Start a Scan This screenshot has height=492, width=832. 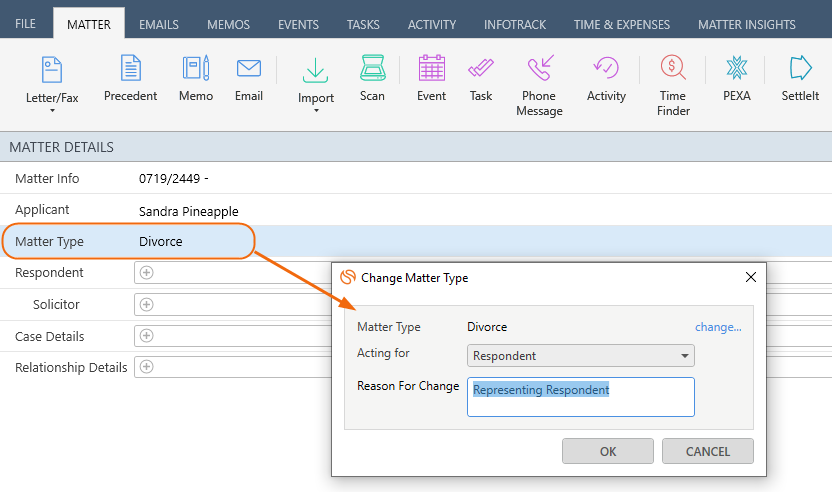(372, 79)
